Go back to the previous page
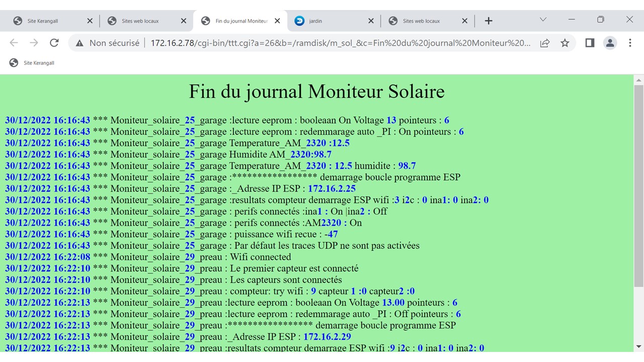Image resolution: width=644 pixels, height=362 pixels. tap(14, 43)
